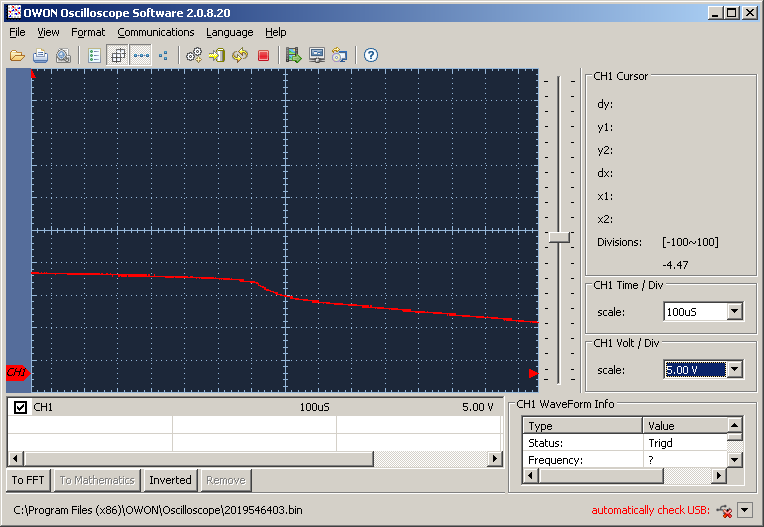Click the 5.00 V volt scale field
Viewport: 764px width, 527px height.
(695, 370)
